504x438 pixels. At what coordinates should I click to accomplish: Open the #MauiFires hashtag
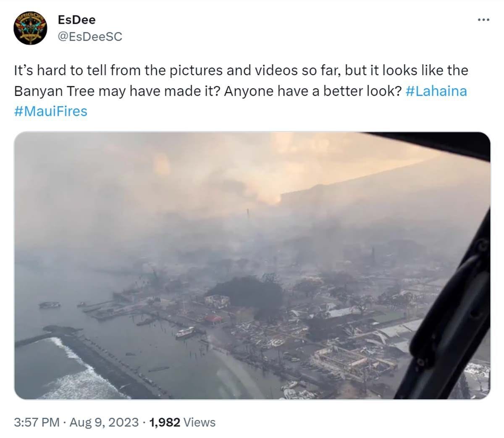(51, 111)
